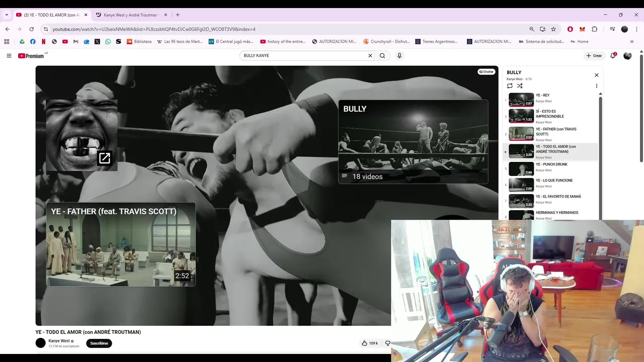Bookmark this page with the star
This screenshot has height=362, width=644.
[553, 29]
